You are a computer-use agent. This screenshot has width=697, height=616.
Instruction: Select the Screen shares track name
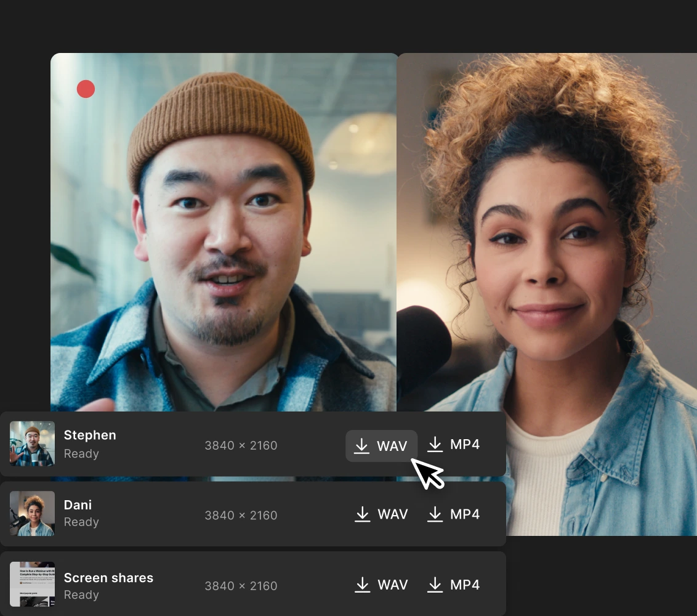(x=108, y=578)
